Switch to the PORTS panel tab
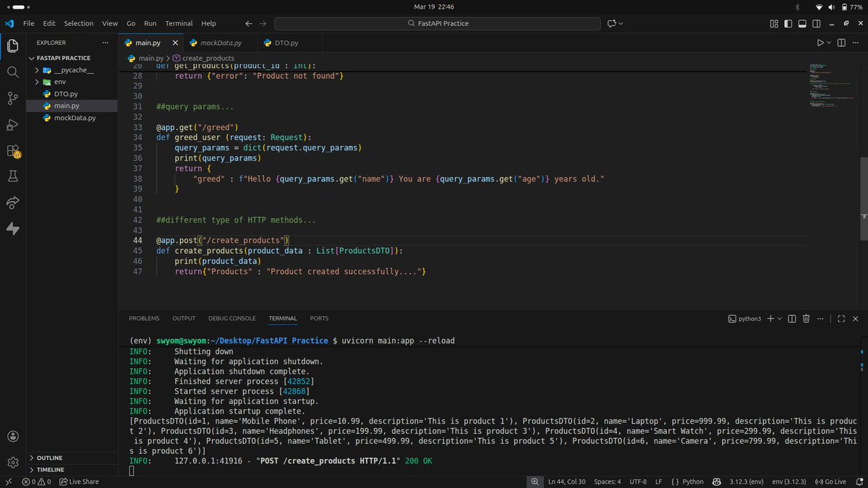This screenshot has width=868, height=488. [319, 318]
